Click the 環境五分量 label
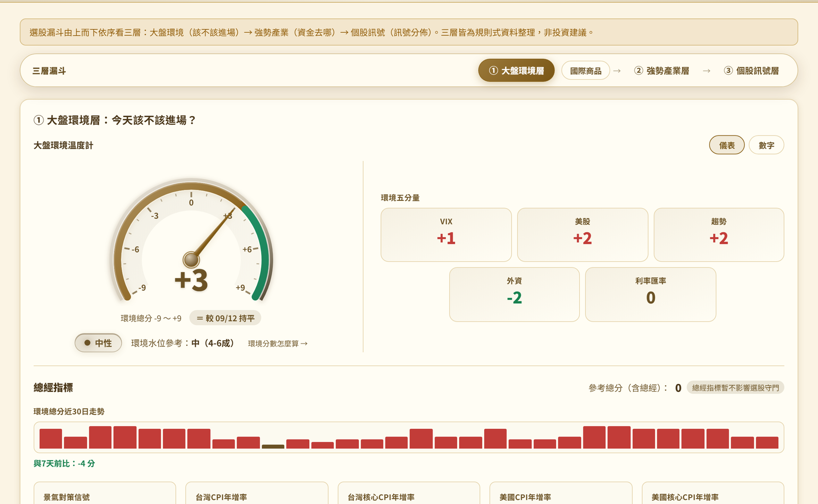 coord(400,198)
